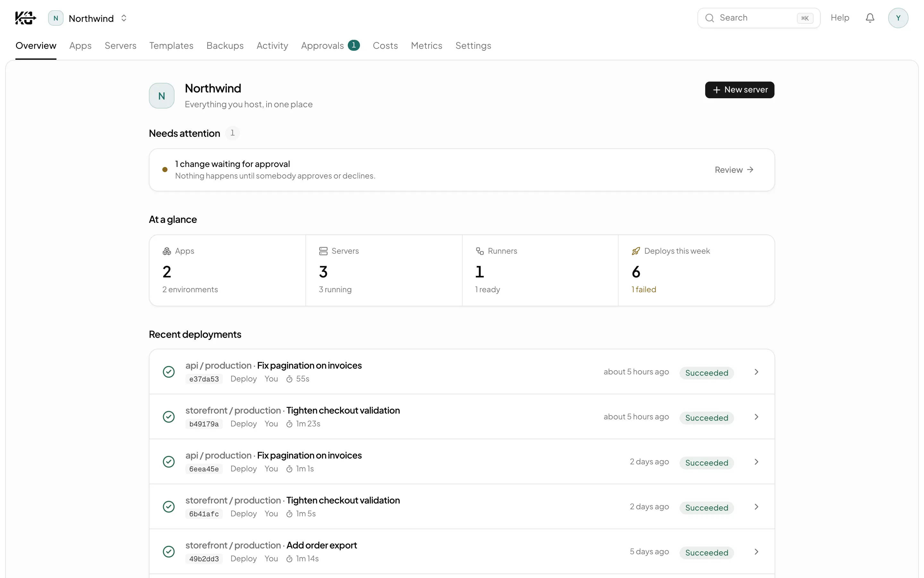
Task: Click the stopwatch icon next to 55s
Action: tap(289, 379)
